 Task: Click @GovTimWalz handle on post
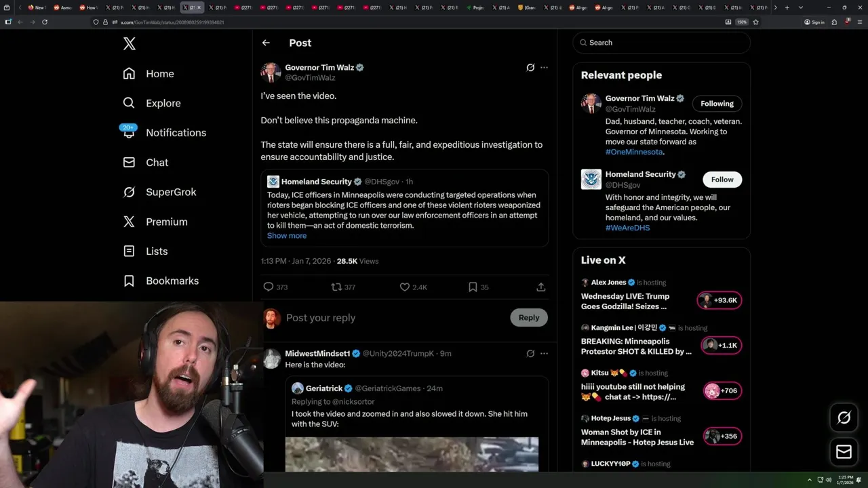point(310,78)
